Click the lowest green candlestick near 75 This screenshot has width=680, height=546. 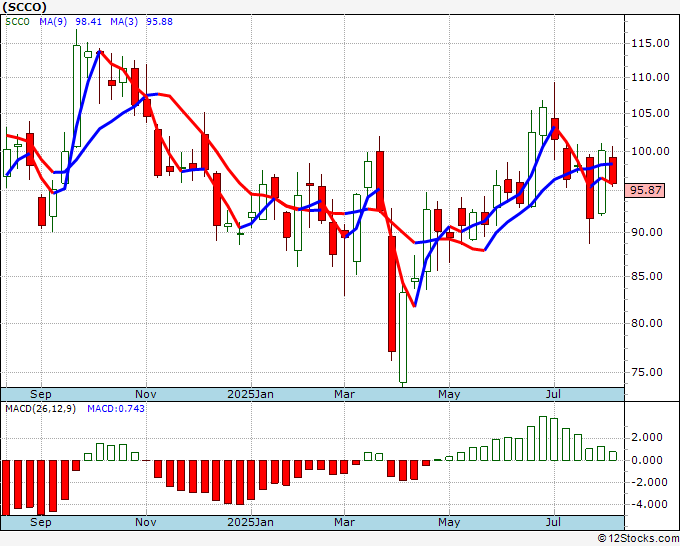tap(403, 337)
